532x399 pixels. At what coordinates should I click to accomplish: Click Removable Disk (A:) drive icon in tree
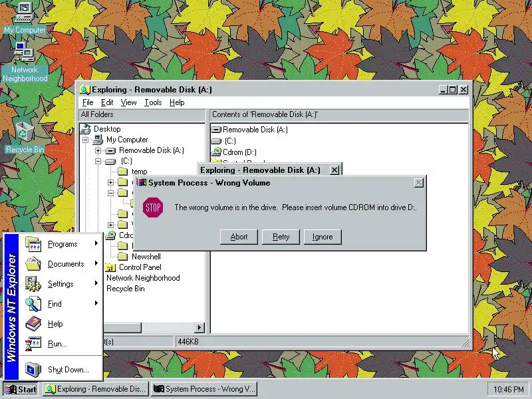coord(110,150)
